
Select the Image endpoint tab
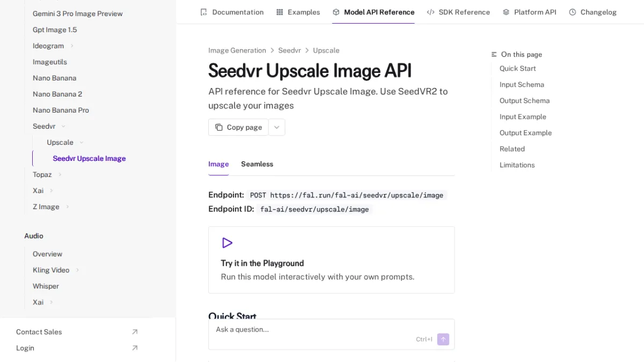click(x=218, y=164)
